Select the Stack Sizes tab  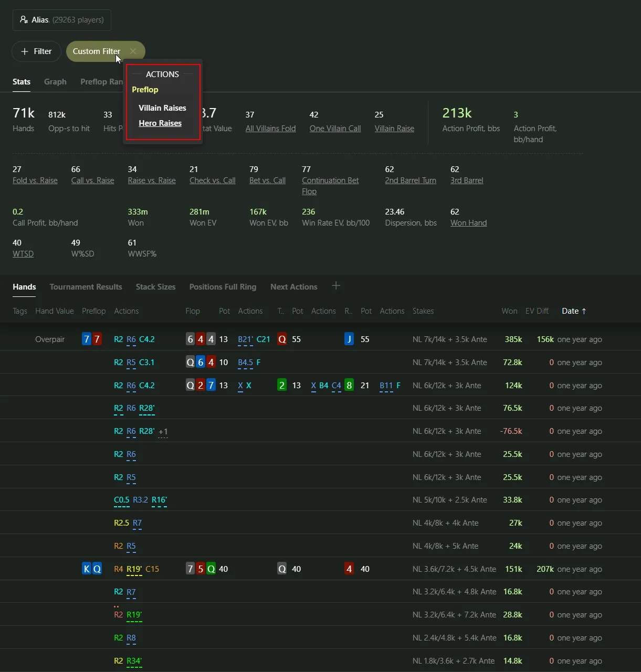[155, 287]
